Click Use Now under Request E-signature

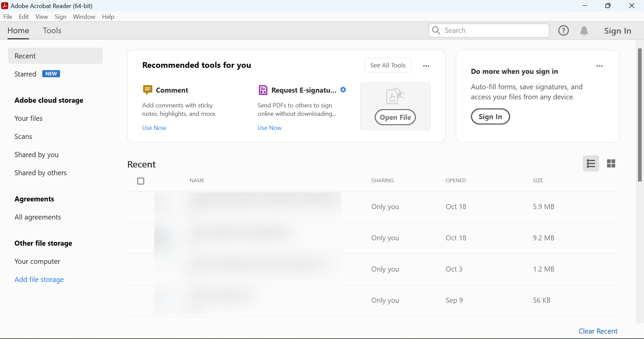[269, 128]
